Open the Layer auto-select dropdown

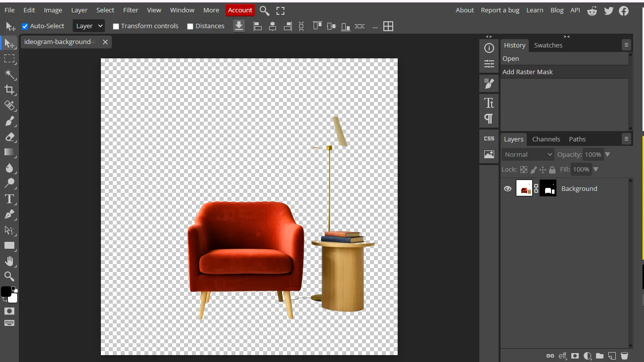point(89,26)
